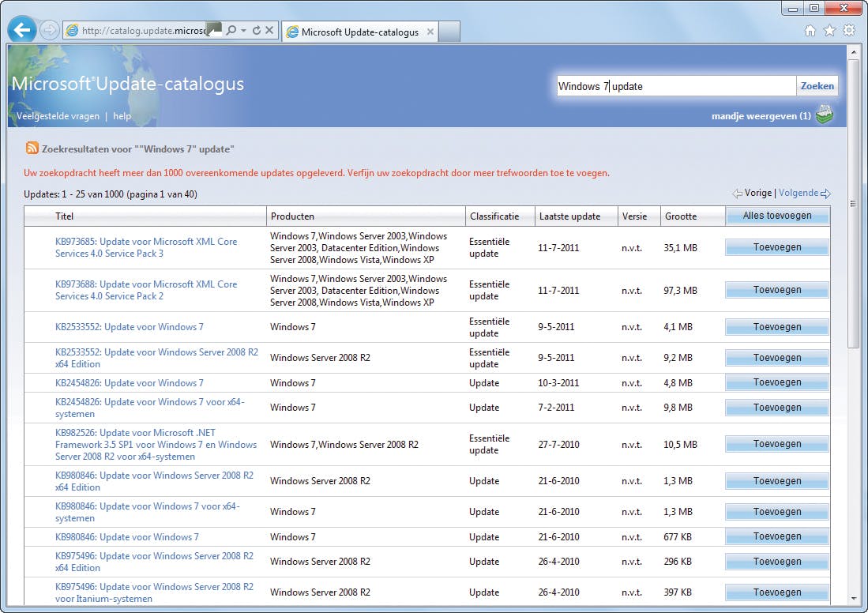The height and width of the screenshot is (613, 868).
Task: Open the basket icon next to mandje weergeven
Action: (825, 115)
